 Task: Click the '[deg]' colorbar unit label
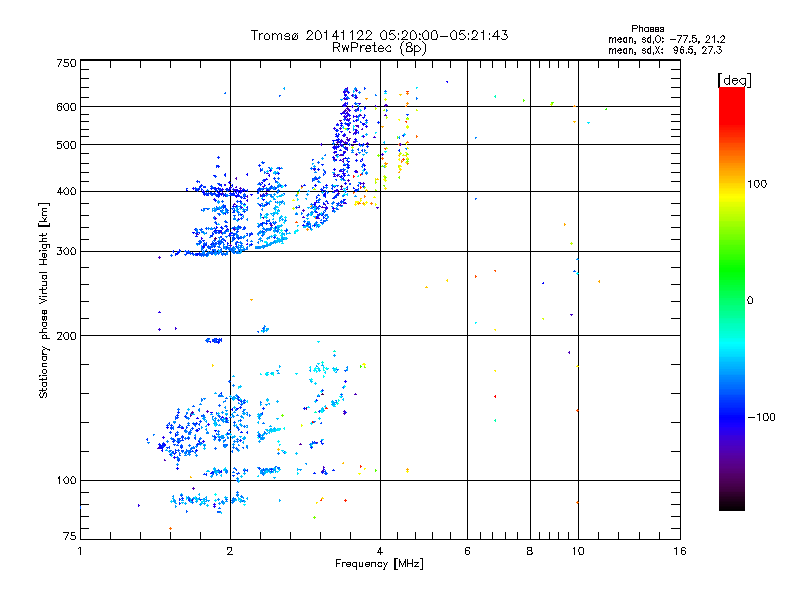coord(734,81)
